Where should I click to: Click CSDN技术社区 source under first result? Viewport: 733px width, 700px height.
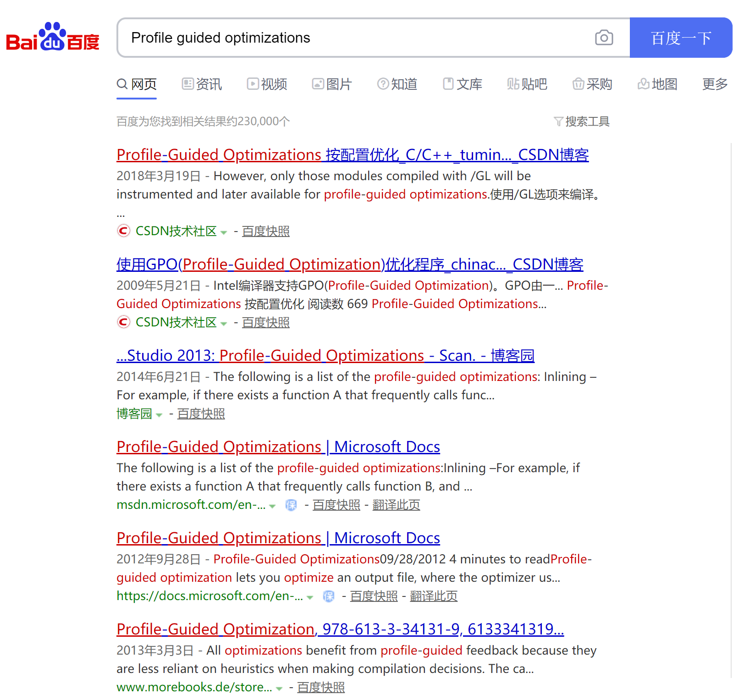[176, 231]
